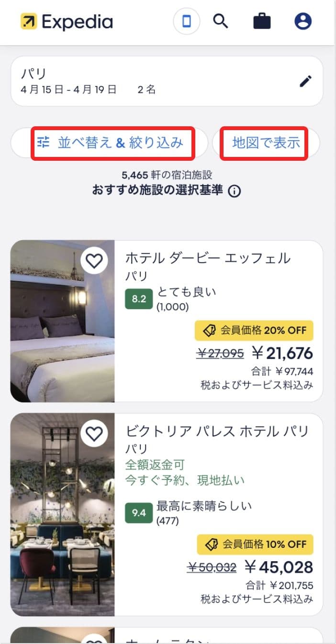Screen dimensions: 336x644
Task: Open the mobile app phone icon
Action: click(x=187, y=22)
